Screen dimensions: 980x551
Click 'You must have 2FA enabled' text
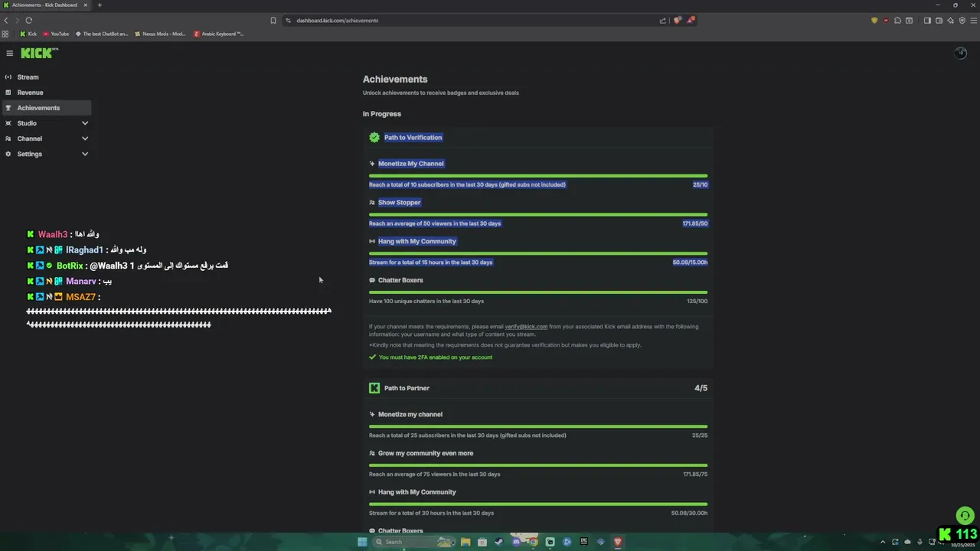pos(436,357)
